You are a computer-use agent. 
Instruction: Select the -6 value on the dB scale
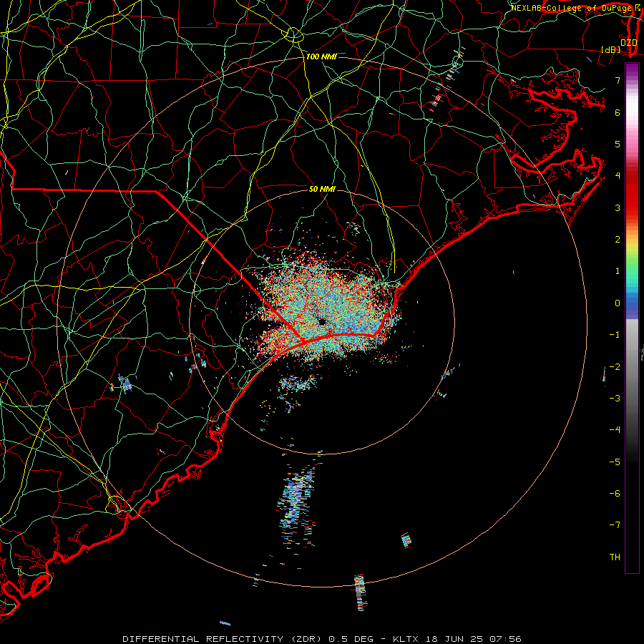[x=615, y=494]
